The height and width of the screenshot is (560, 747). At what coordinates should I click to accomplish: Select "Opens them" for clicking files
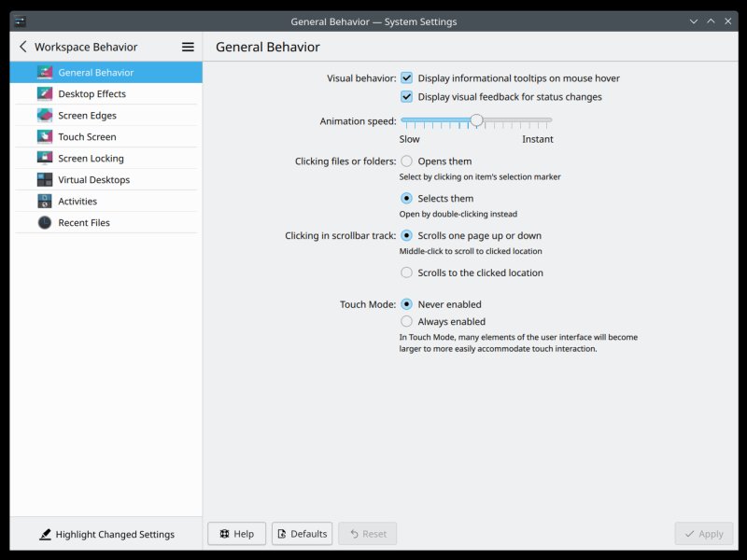[x=407, y=161]
